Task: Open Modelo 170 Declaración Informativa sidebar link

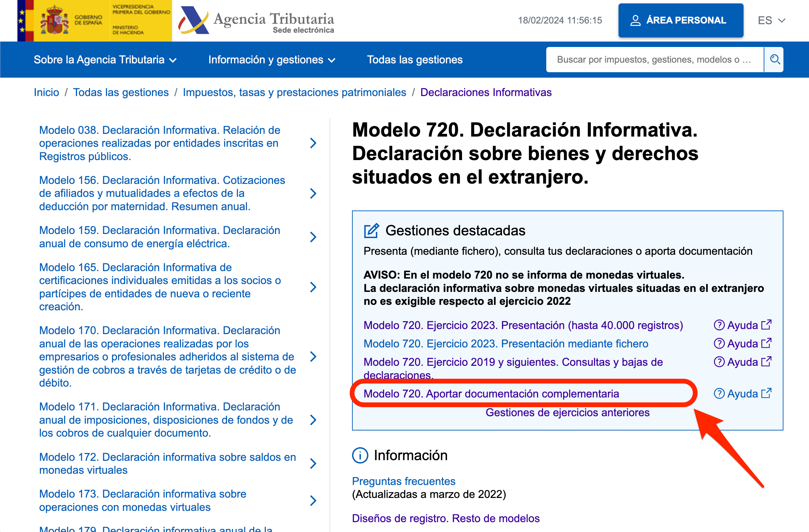Action: [168, 357]
